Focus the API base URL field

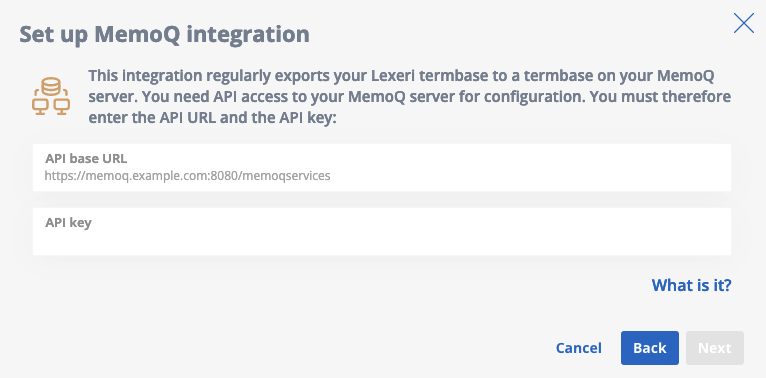pos(382,167)
